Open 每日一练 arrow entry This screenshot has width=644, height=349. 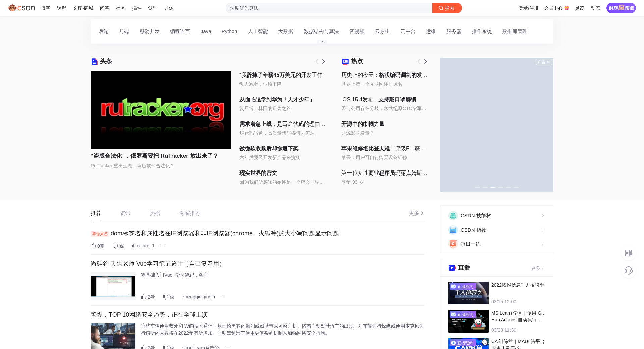point(542,244)
